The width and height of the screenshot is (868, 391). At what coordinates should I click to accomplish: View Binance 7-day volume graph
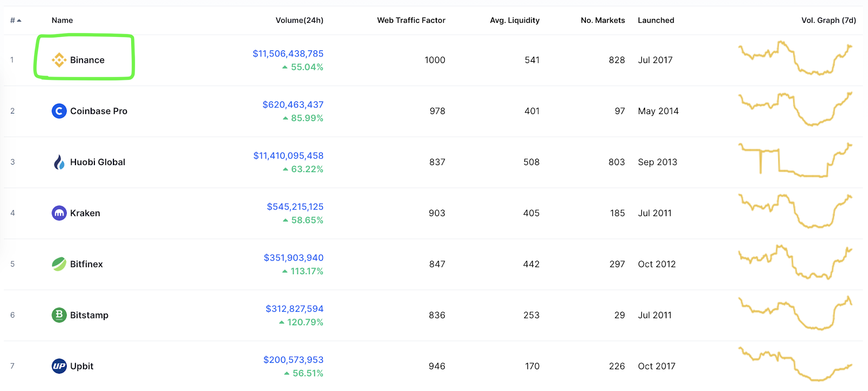coord(795,58)
